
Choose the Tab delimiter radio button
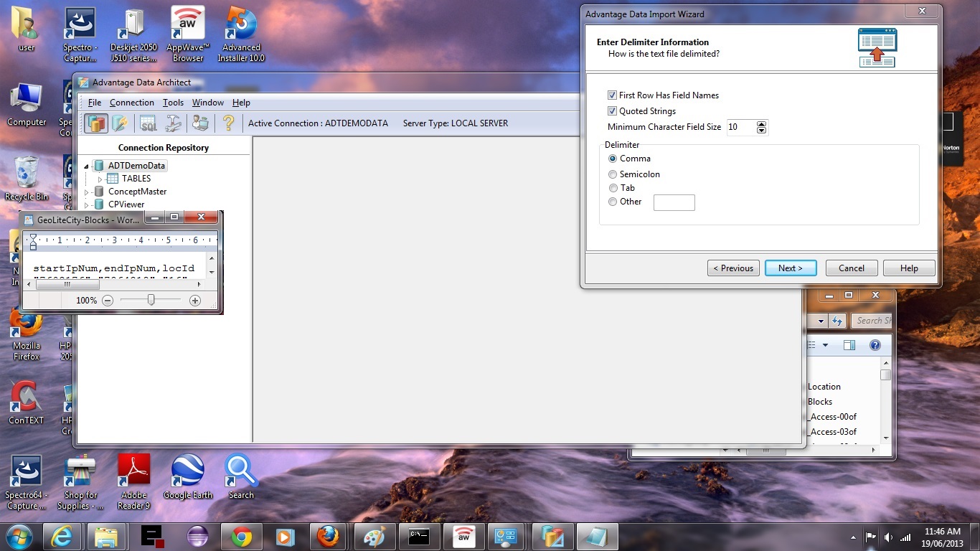pyautogui.click(x=613, y=188)
